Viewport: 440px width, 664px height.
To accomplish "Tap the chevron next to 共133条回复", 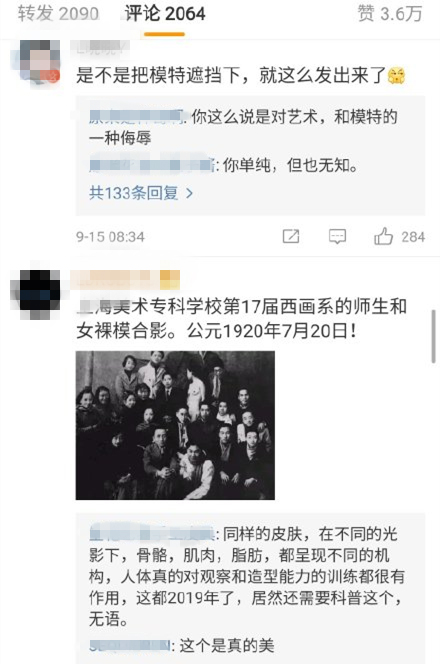I will (x=189, y=194).
